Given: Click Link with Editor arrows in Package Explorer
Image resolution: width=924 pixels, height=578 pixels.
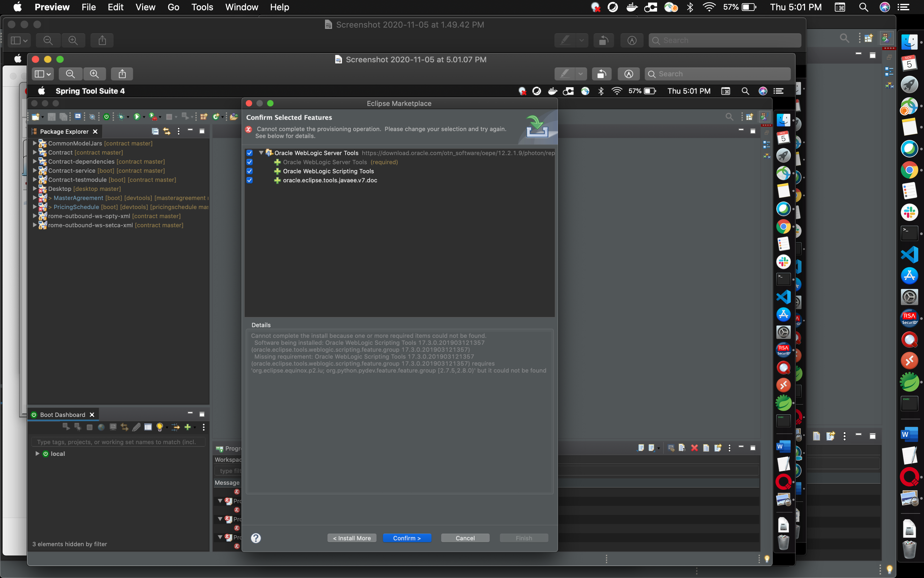Looking at the screenshot, I should [167, 131].
